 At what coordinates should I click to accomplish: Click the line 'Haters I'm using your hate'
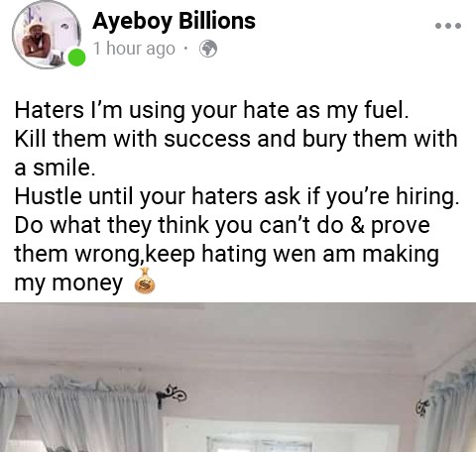pyautogui.click(x=212, y=110)
